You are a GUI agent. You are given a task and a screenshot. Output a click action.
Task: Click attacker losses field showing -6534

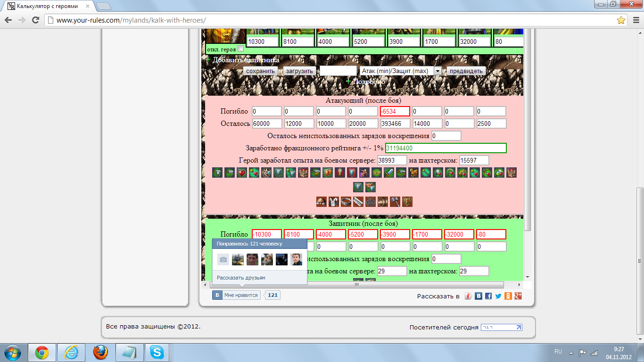[395, 111]
